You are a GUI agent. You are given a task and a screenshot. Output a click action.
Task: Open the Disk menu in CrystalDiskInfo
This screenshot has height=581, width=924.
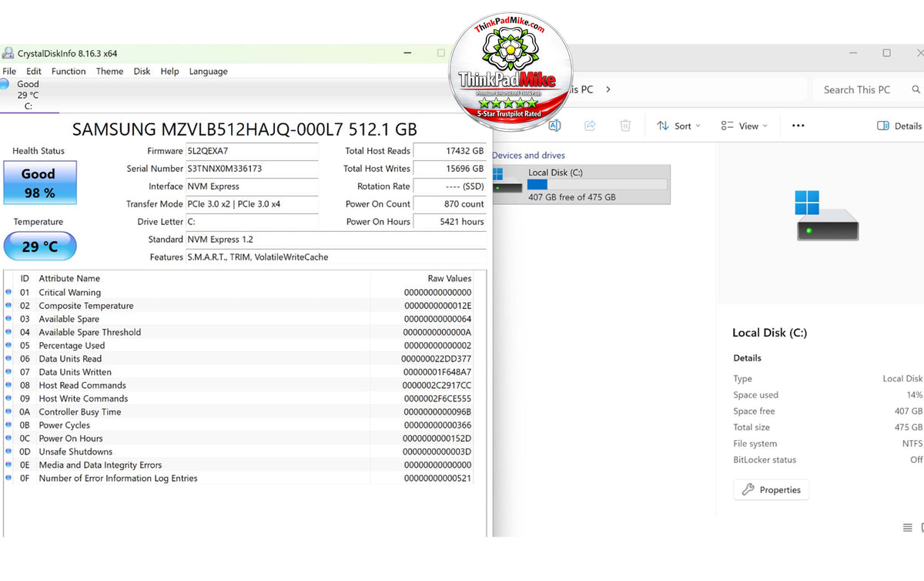[x=142, y=71]
